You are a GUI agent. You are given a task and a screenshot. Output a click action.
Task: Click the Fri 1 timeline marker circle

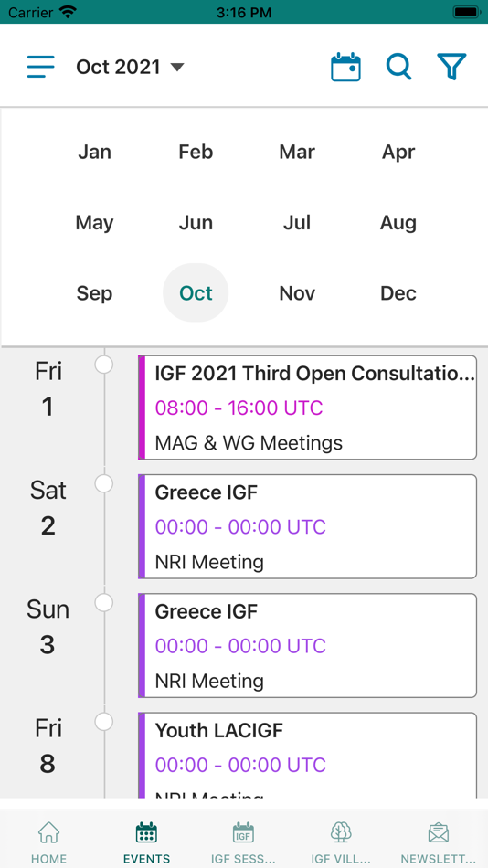(104, 365)
